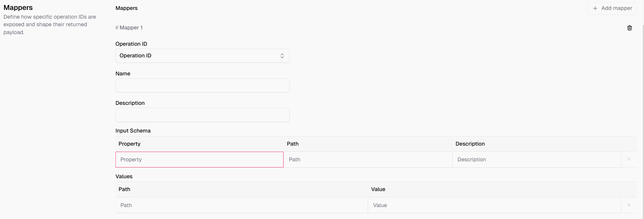Click the Description field under Name
644x219 pixels.
tap(202, 115)
